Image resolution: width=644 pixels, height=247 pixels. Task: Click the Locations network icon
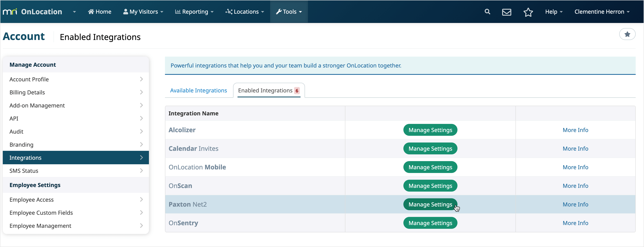229,11
